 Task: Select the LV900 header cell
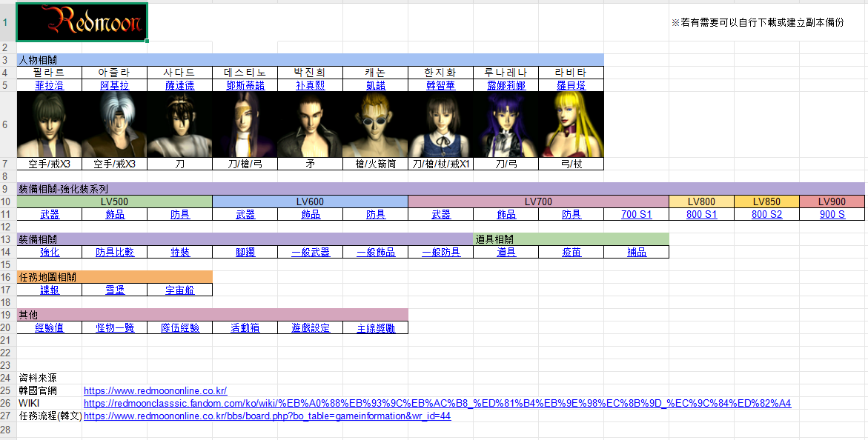832,202
